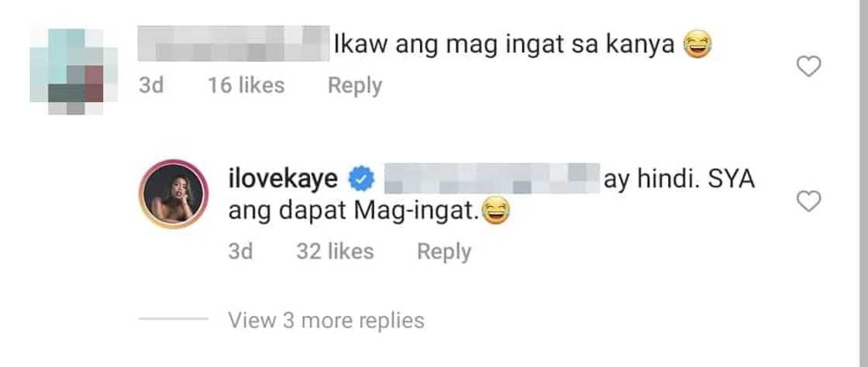Open the 32 likes list
Viewport: 868px width, 367px height.
pos(335,252)
